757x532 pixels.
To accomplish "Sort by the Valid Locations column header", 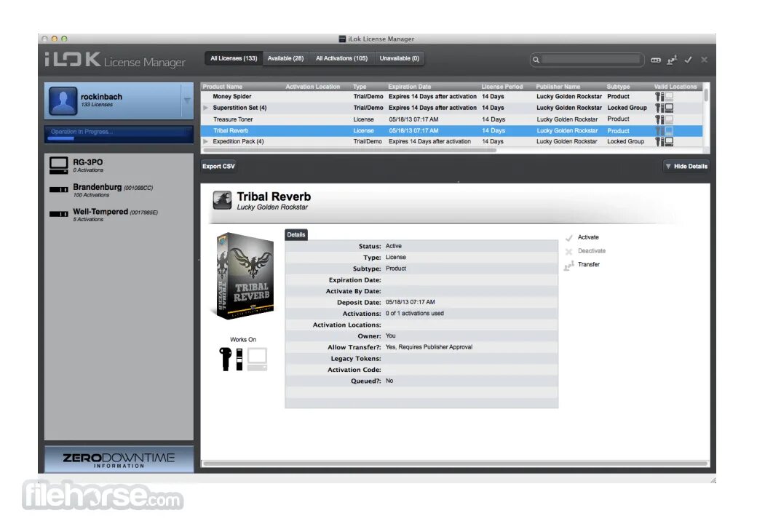I will (x=675, y=87).
